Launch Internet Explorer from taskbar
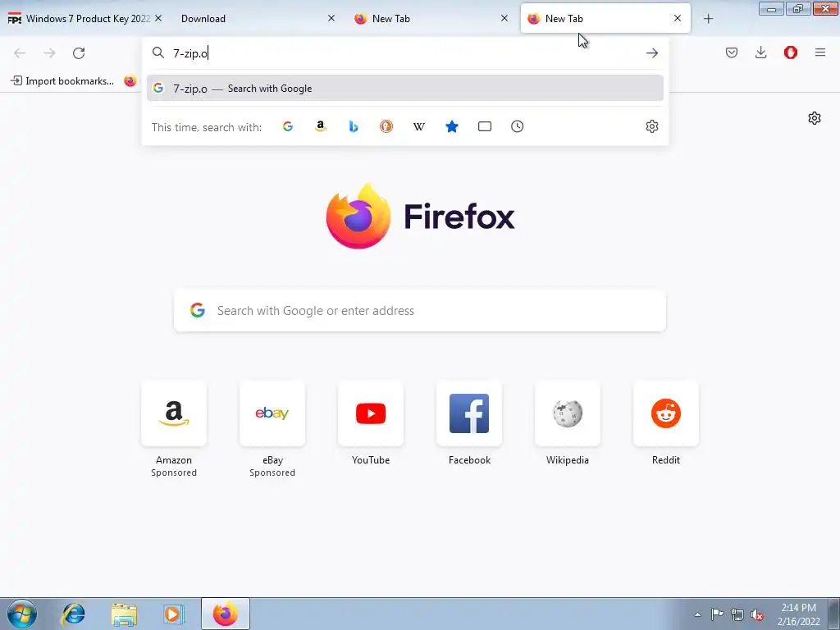Image resolution: width=840 pixels, height=630 pixels. tap(73, 614)
